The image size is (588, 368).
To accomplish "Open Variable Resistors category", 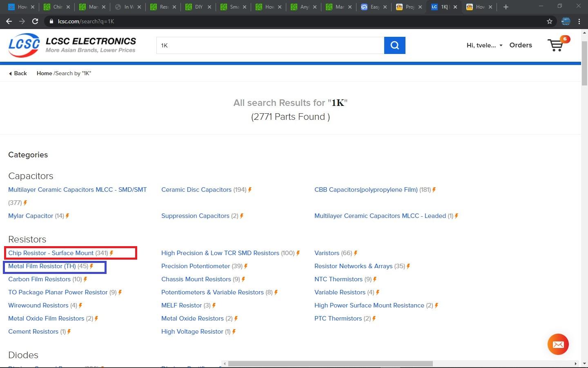I will [x=340, y=292].
